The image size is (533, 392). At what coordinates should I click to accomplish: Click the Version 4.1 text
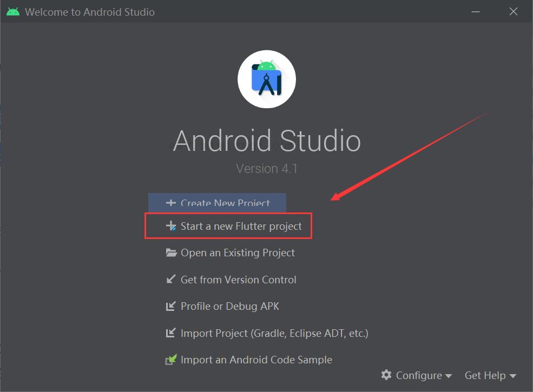(x=267, y=169)
